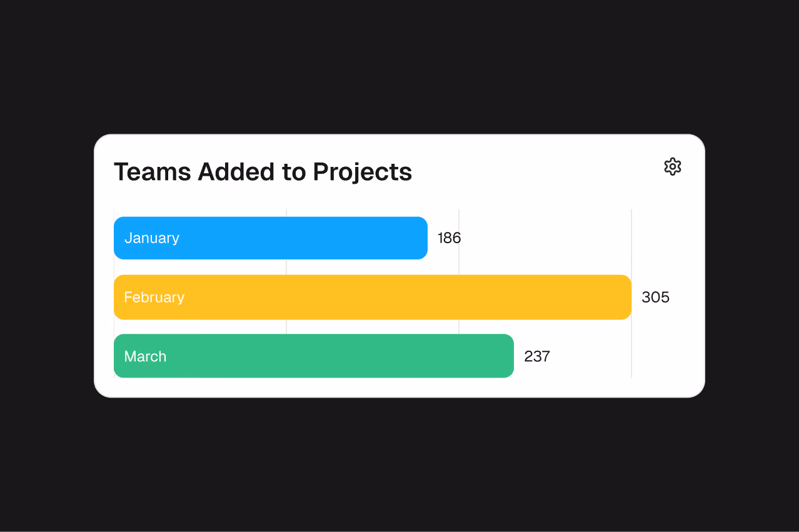Click the leftmost vertical axis line
This screenshot has width=799, height=532.
(x=114, y=213)
